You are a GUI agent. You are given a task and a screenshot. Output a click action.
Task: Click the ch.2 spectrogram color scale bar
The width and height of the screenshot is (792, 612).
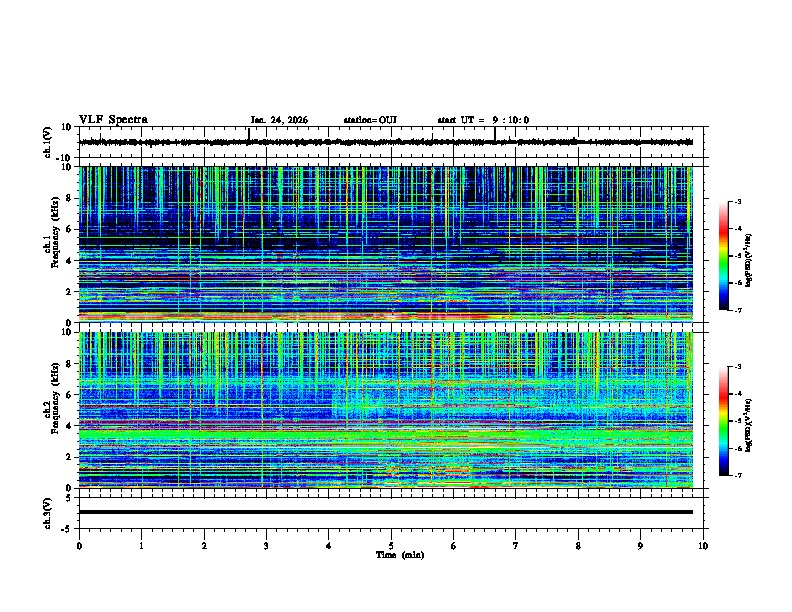[x=724, y=421]
